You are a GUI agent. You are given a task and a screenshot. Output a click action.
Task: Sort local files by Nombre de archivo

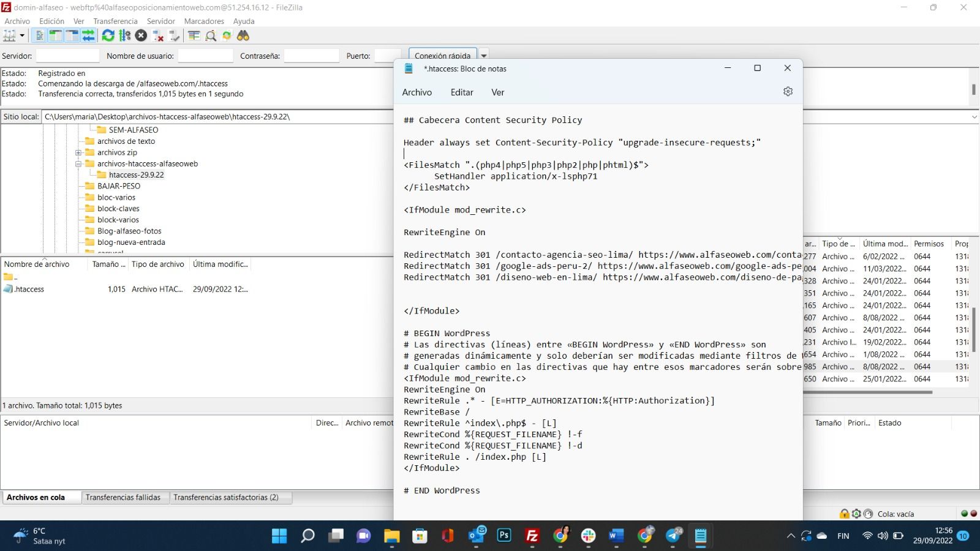(x=45, y=264)
